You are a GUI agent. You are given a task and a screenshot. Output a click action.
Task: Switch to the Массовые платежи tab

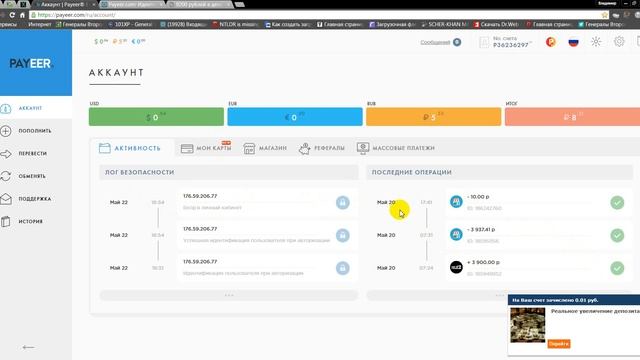pos(396,148)
